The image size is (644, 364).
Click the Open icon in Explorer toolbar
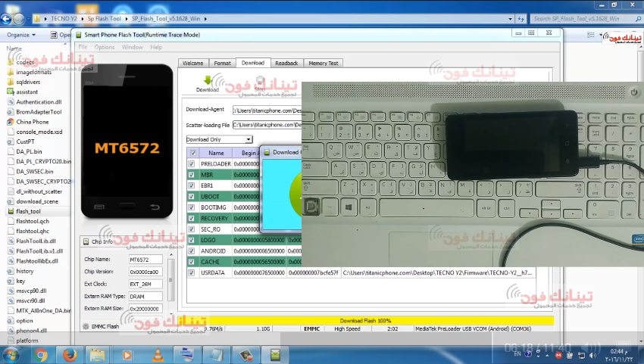pyautogui.click(x=54, y=35)
